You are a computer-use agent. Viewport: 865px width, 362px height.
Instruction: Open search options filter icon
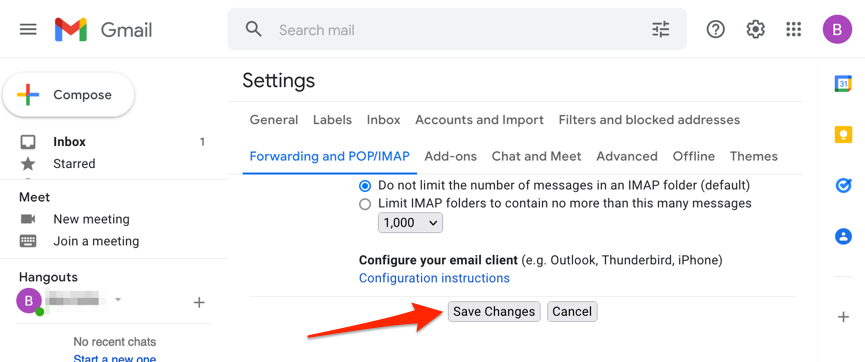click(660, 29)
